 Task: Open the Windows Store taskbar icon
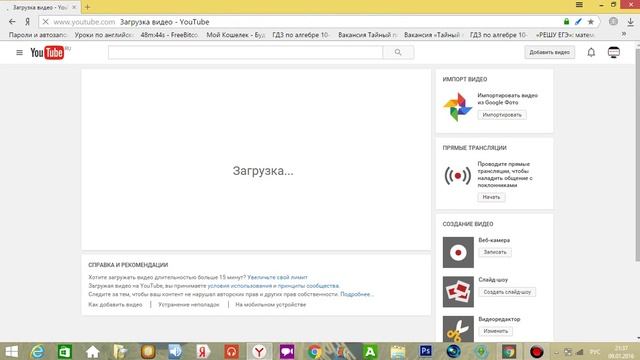pyautogui.click(x=65, y=352)
